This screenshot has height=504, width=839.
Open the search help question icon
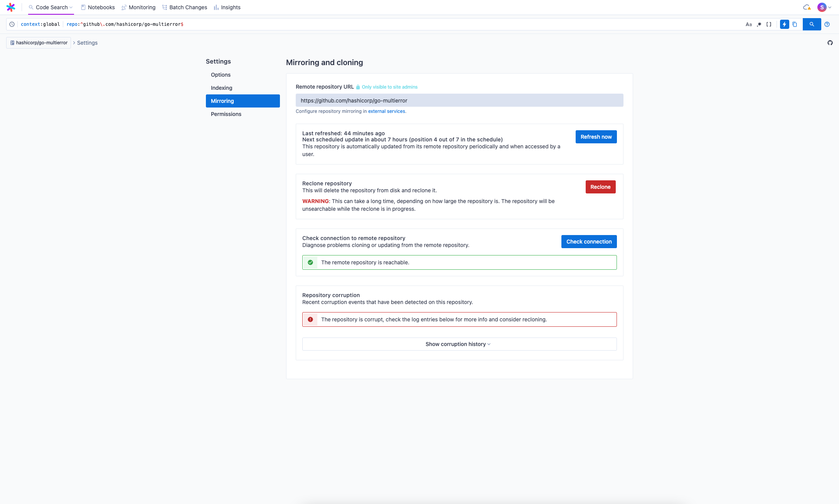point(827,24)
